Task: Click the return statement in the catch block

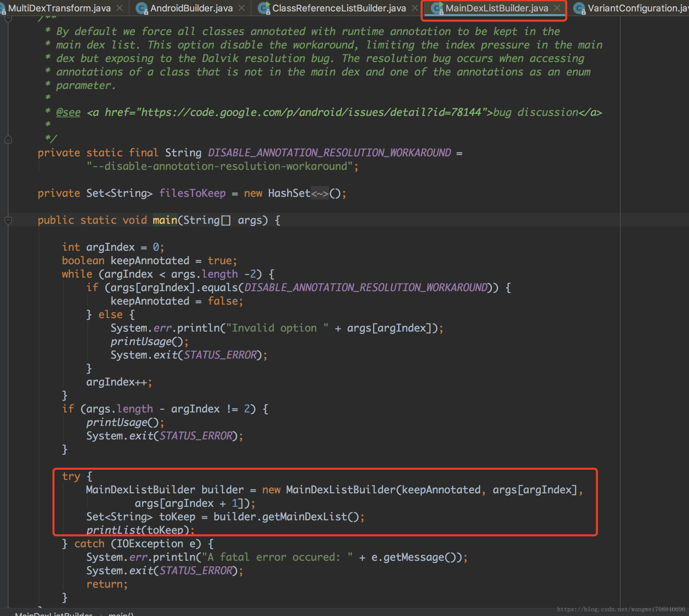Action: (107, 585)
